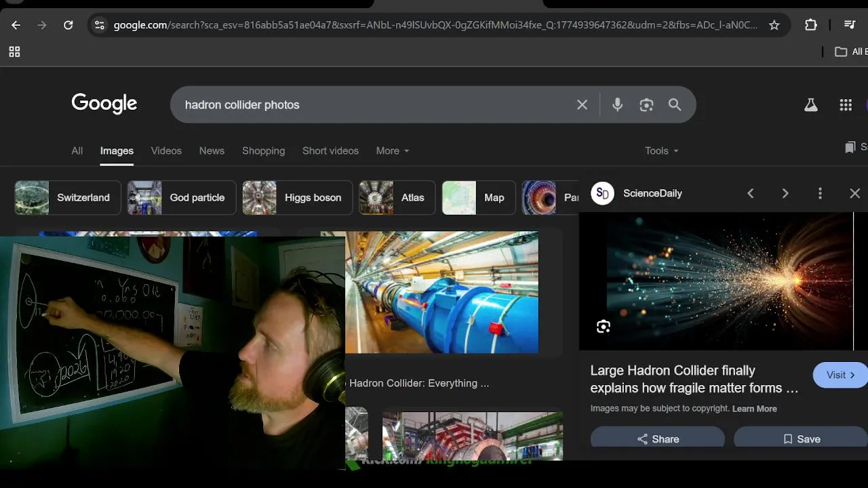Search inside image with Lens overlay icon
The height and width of the screenshot is (488, 868).
tap(604, 327)
